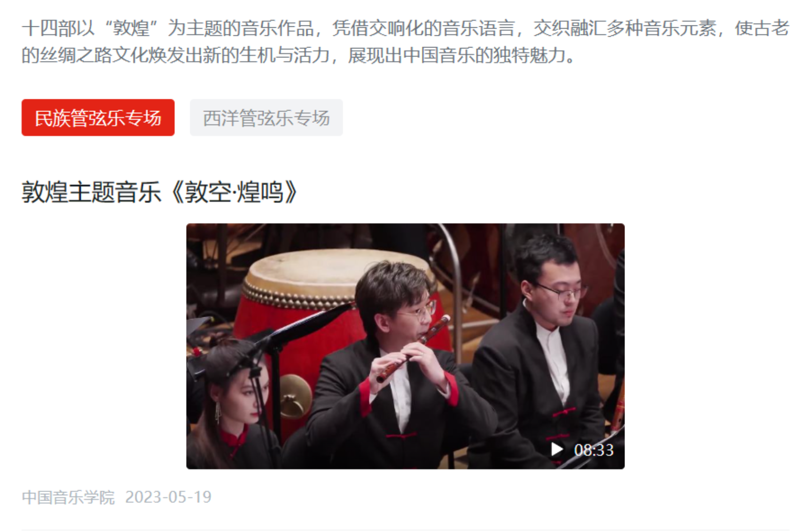Click the text 展现出中国音乐的独特魅力
This screenshot has height=531, width=812.
pyautogui.click(x=456, y=55)
